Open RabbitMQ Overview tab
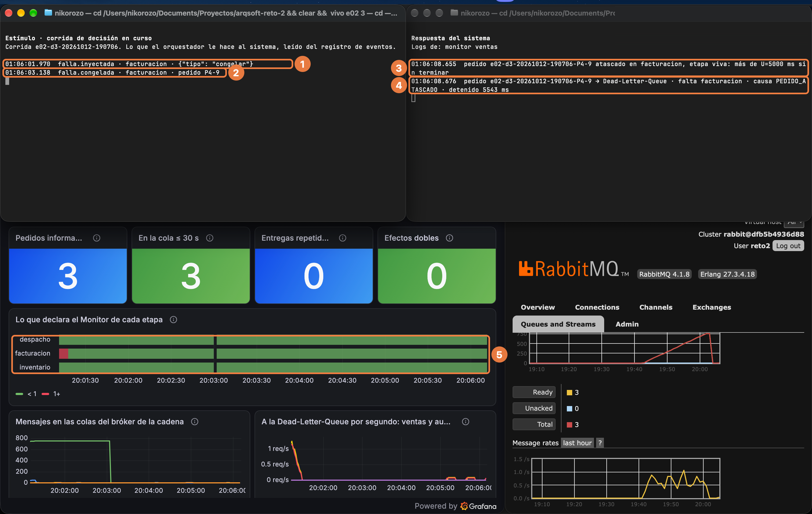The image size is (812, 514). click(x=538, y=307)
